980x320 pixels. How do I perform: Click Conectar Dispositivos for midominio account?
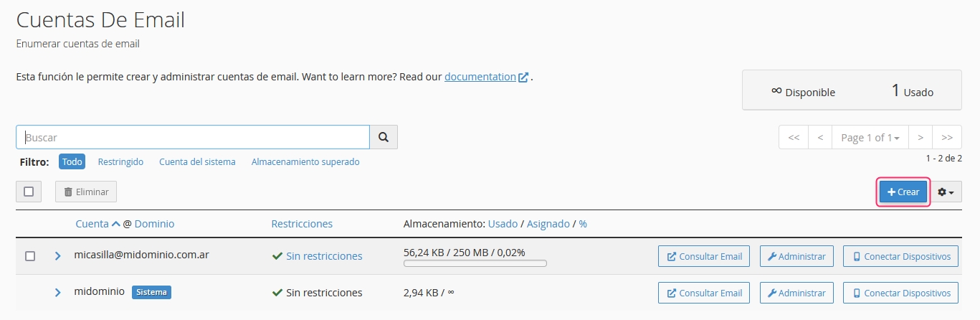900,293
